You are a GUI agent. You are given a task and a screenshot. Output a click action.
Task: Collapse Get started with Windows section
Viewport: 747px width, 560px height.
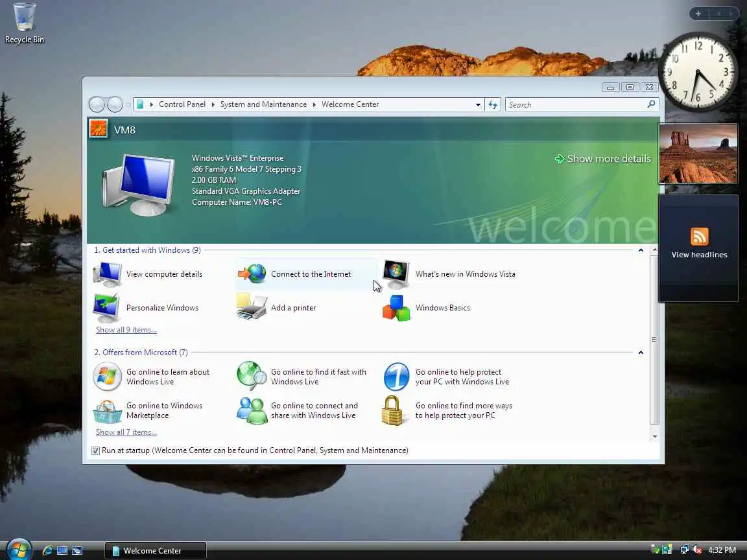click(x=641, y=250)
